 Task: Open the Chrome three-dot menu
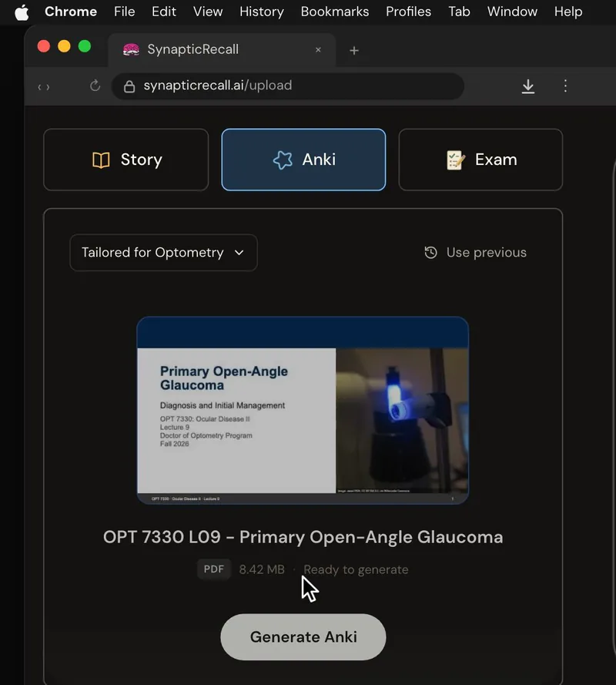pos(565,86)
